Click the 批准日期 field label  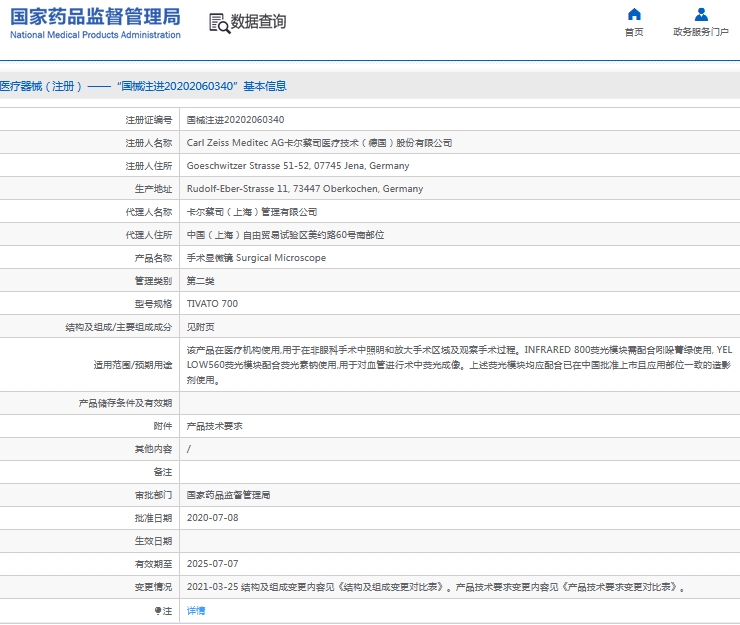coord(153,518)
